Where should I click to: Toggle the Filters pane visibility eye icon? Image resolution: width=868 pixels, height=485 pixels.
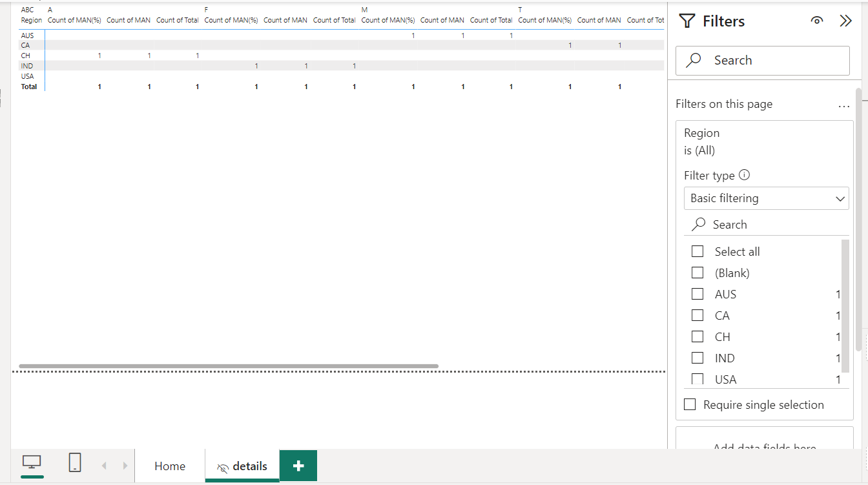[817, 21]
